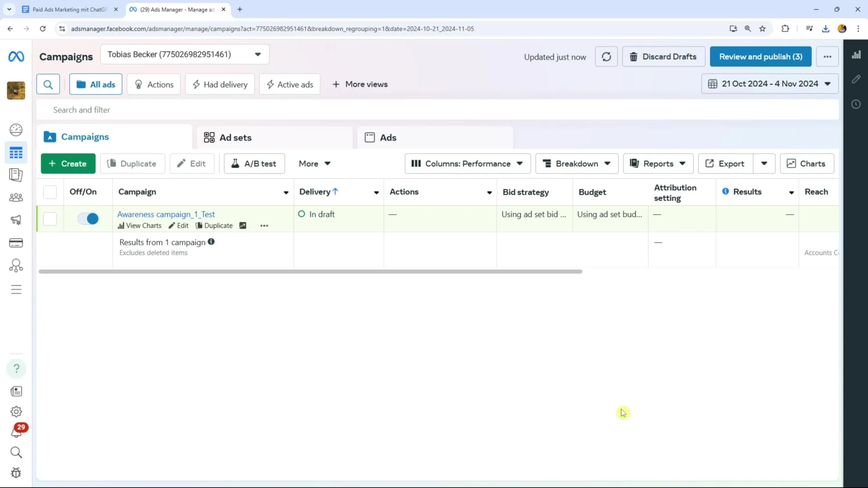The height and width of the screenshot is (488, 868).
Task: Open the pencil edit icon on right rail
Action: 856,80
